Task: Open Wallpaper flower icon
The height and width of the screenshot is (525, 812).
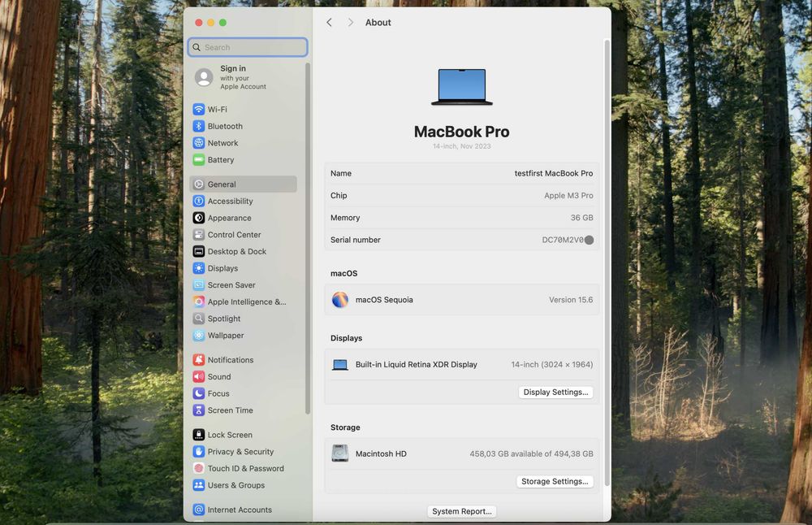Action: click(x=199, y=336)
